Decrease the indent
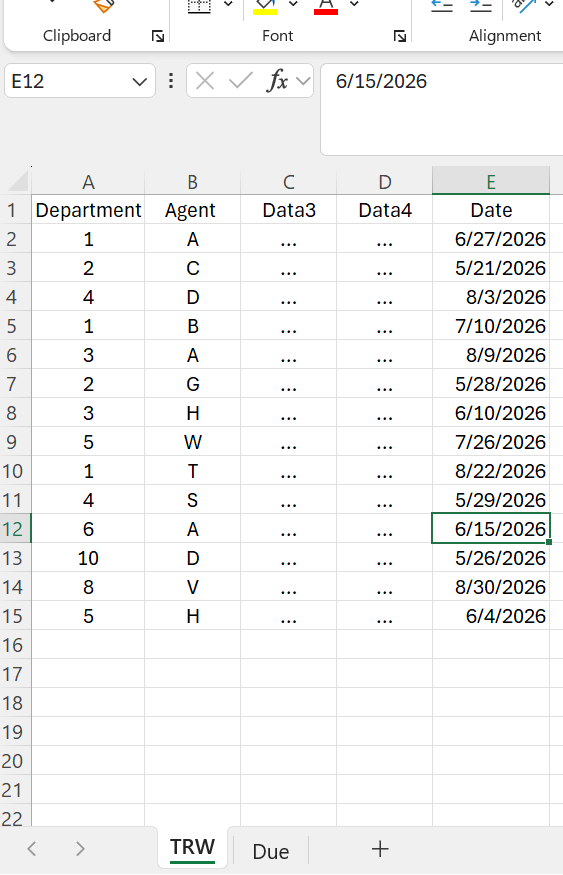The image size is (563, 875). 442,6
